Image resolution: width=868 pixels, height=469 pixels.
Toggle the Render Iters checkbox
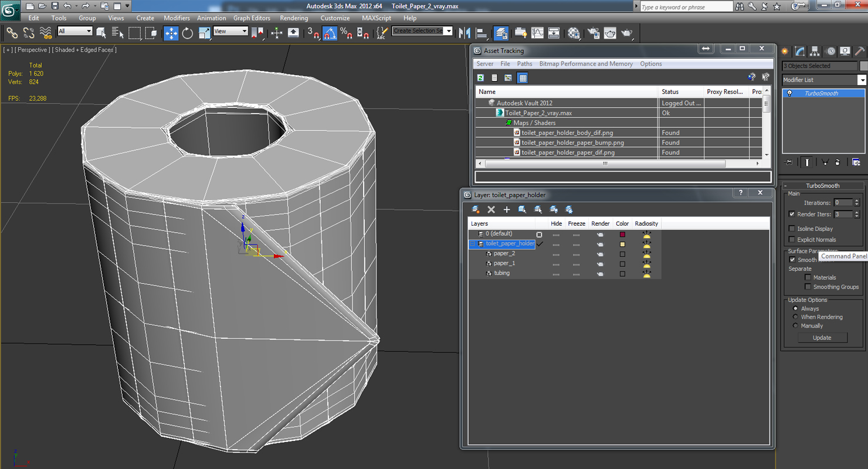792,214
